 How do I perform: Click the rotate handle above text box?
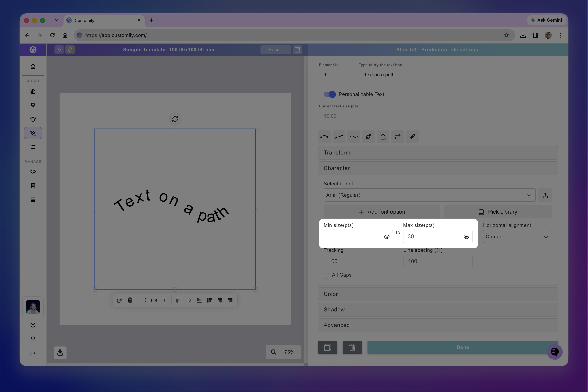[175, 119]
